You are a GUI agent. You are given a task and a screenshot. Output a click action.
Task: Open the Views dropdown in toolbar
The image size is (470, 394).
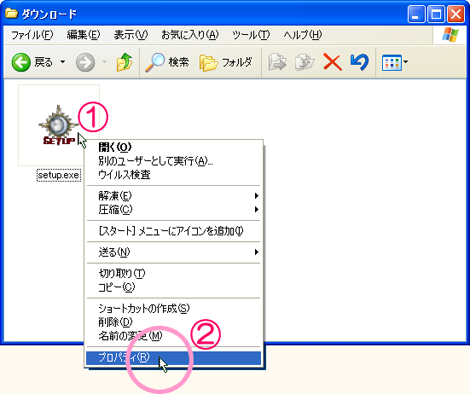[x=395, y=62]
